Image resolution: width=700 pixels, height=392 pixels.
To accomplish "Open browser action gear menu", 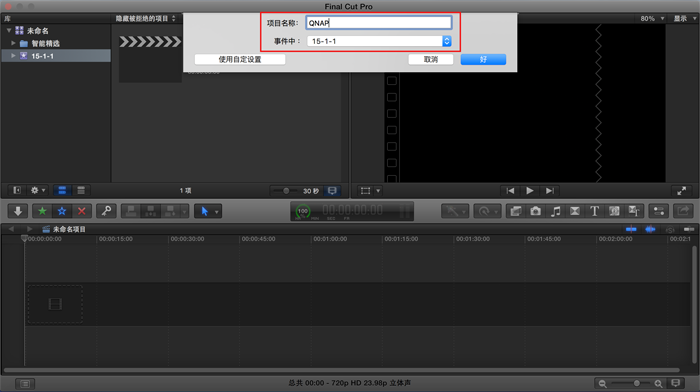I will pos(38,191).
